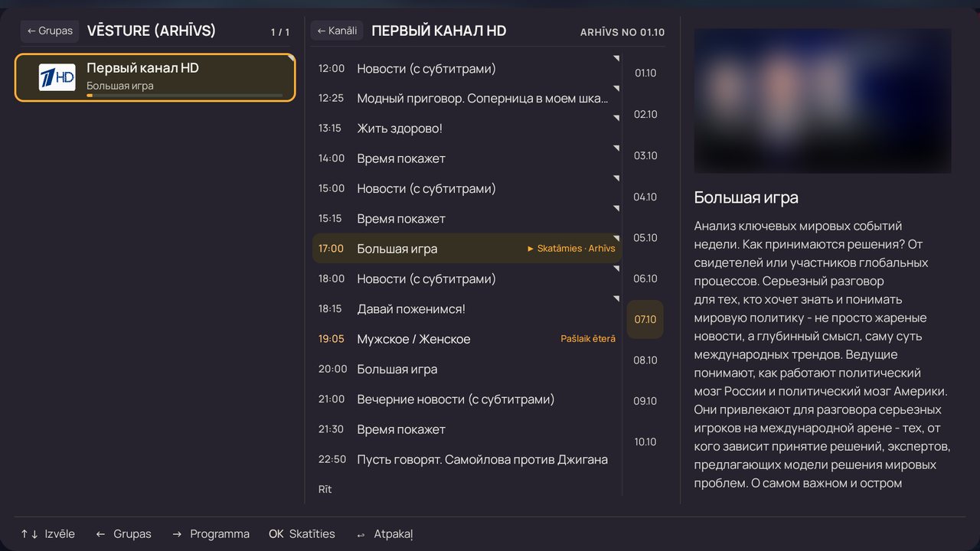Viewport: 980px width, 551px height.
Task: Switch to date 05.10
Action: pos(645,238)
